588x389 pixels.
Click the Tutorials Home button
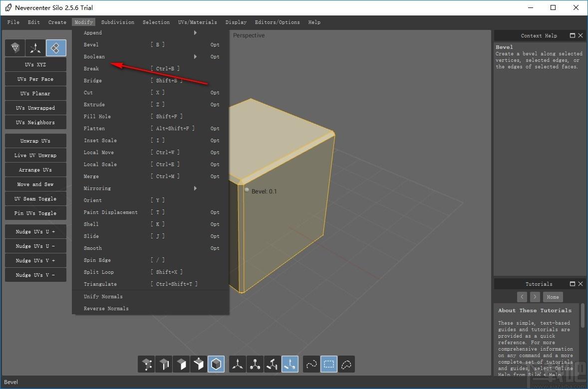553,297
